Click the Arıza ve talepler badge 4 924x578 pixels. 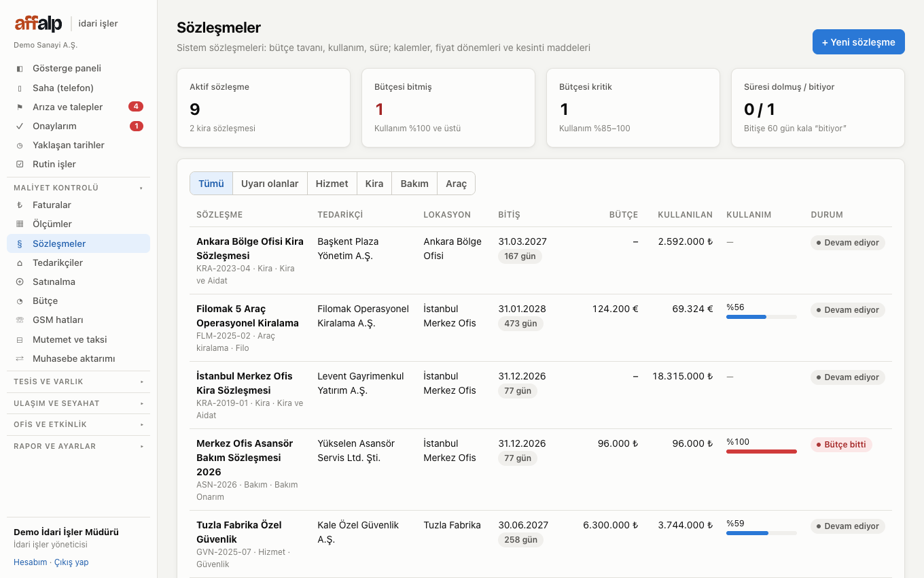[x=136, y=107]
